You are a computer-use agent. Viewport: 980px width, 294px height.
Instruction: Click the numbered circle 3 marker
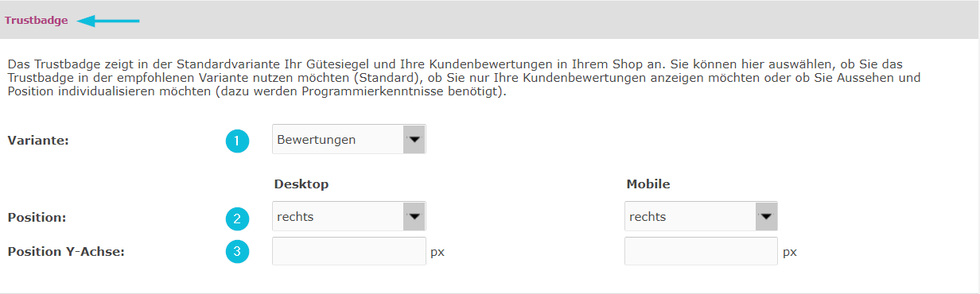pyautogui.click(x=237, y=252)
